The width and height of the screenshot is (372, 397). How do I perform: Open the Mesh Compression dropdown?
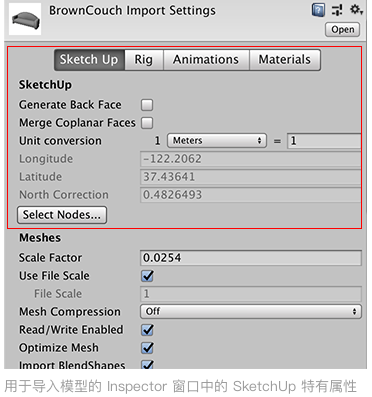(x=251, y=312)
